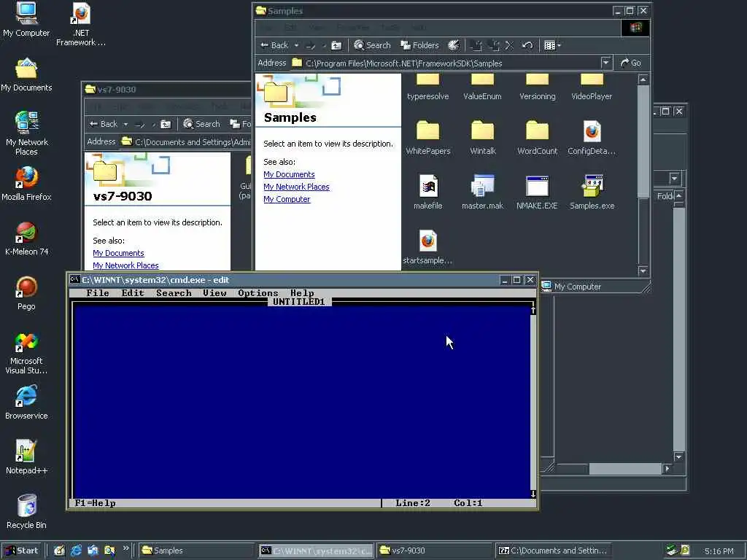The width and height of the screenshot is (747, 560).
Task: Expand Samples address bar dropdown
Action: [x=605, y=63]
